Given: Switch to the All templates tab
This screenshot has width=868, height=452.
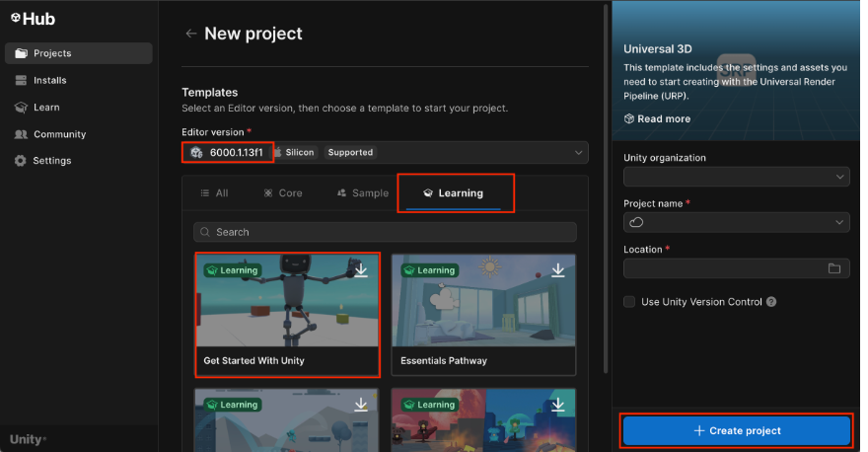Looking at the screenshot, I should pyautogui.click(x=214, y=193).
